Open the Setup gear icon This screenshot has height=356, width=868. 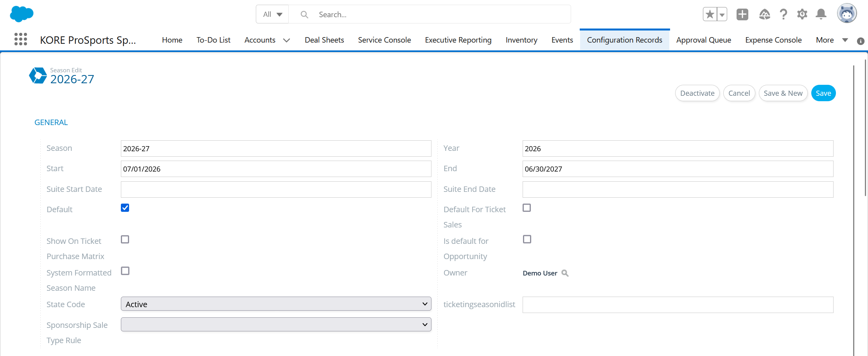pyautogui.click(x=802, y=14)
